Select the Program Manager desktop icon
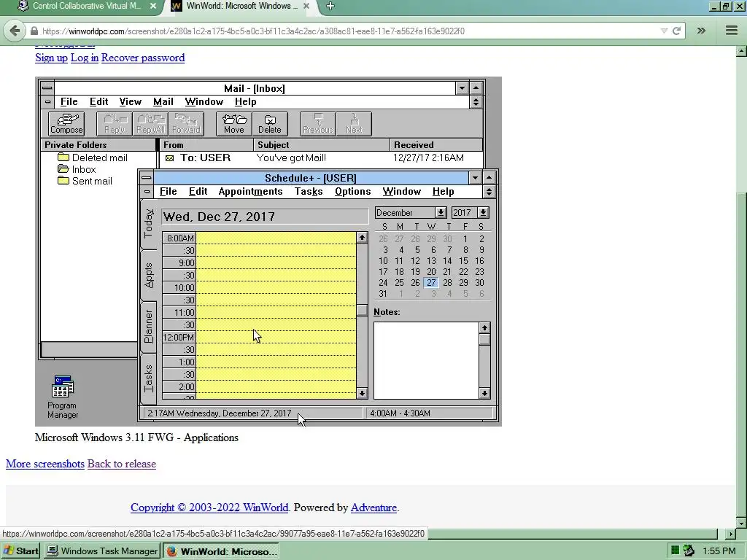747x560 pixels. [x=63, y=397]
